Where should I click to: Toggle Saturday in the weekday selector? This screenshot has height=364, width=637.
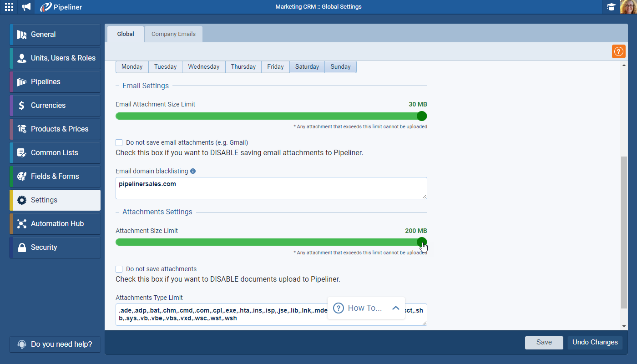[307, 67]
